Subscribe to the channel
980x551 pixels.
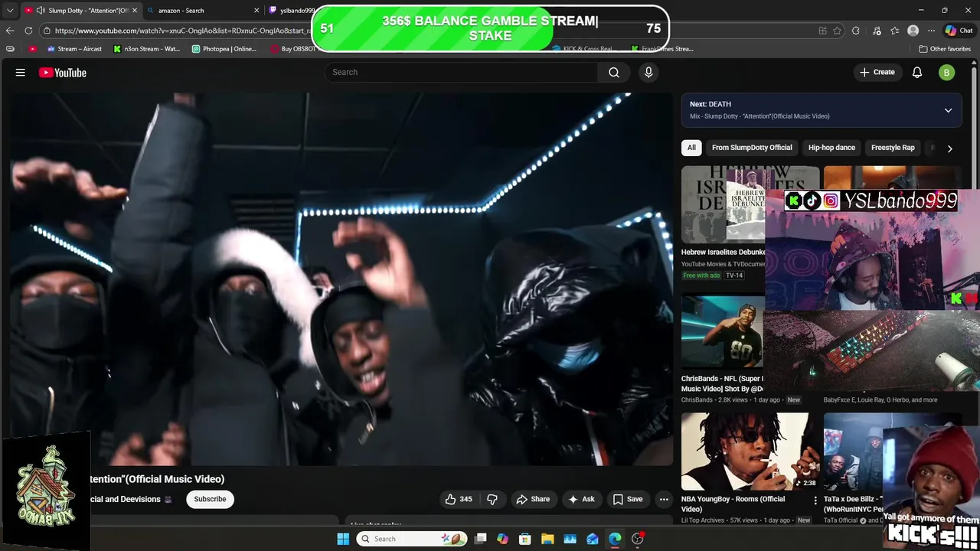tap(210, 499)
